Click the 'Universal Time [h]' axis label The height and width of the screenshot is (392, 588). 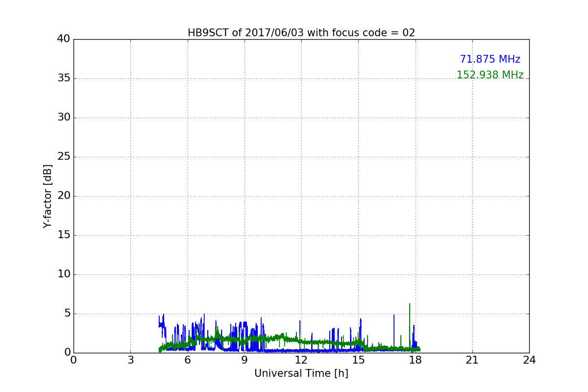pos(301,373)
